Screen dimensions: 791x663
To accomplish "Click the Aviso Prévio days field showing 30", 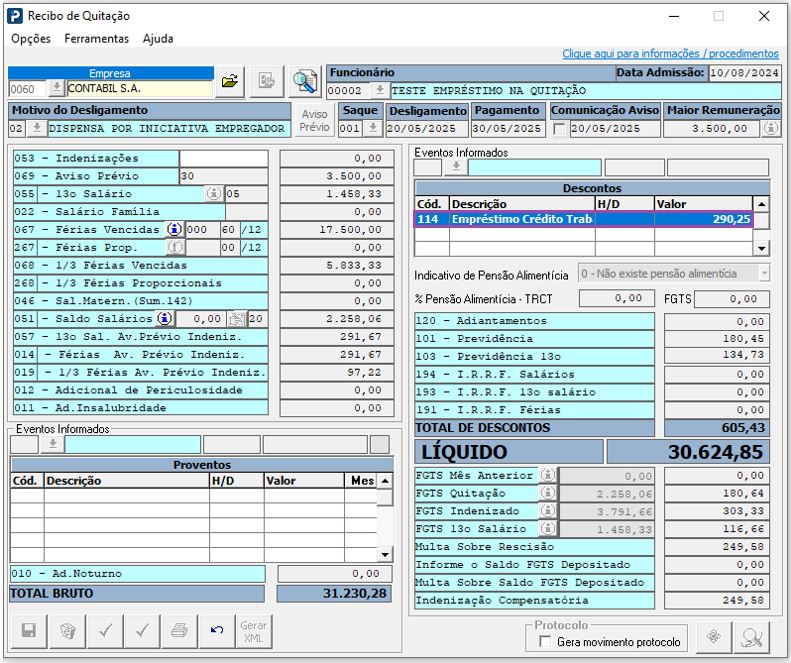I will [x=223, y=176].
